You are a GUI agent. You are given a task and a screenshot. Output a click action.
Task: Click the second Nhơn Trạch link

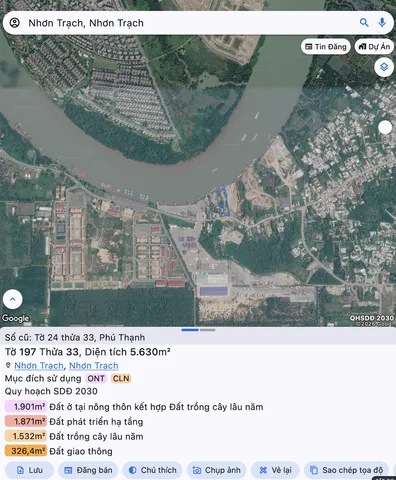tap(94, 366)
